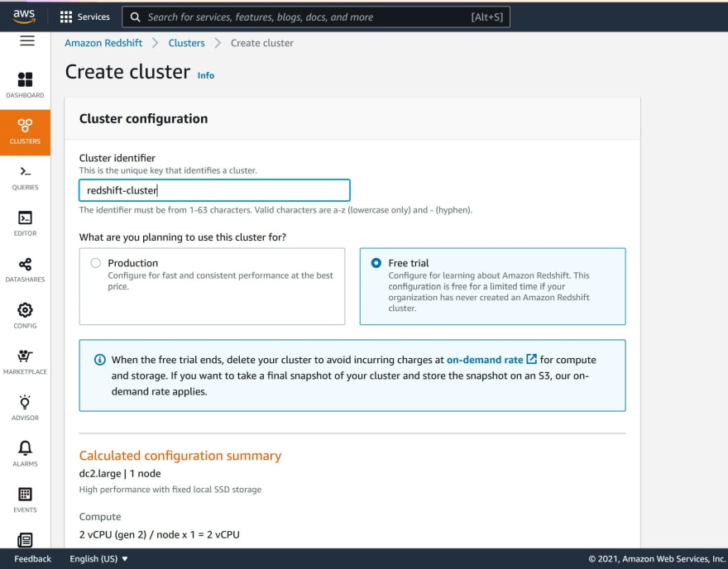Image resolution: width=728 pixels, height=569 pixels.
Task: Click the copyright text in footer
Action: tap(657, 559)
